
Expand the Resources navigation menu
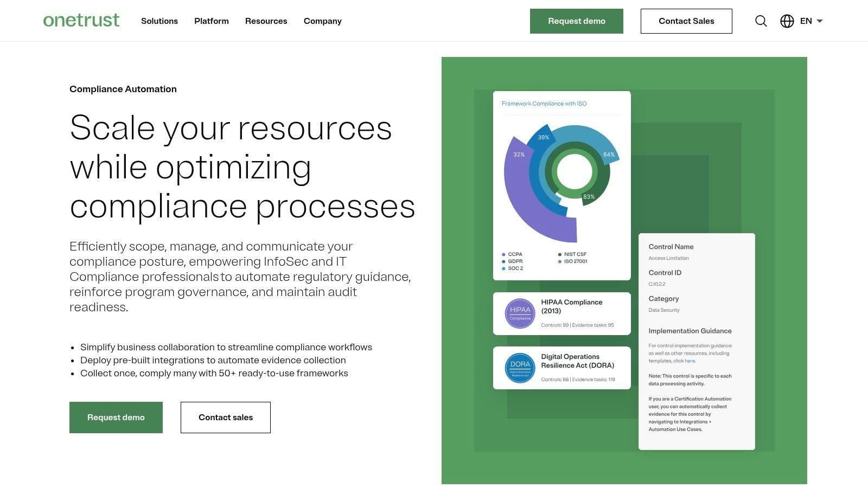tap(266, 21)
